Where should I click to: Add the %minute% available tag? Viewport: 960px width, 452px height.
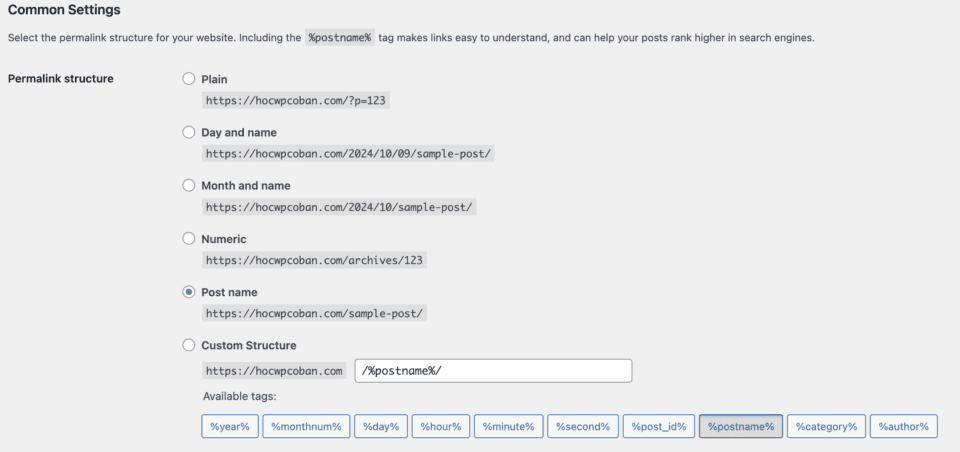[508, 426]
